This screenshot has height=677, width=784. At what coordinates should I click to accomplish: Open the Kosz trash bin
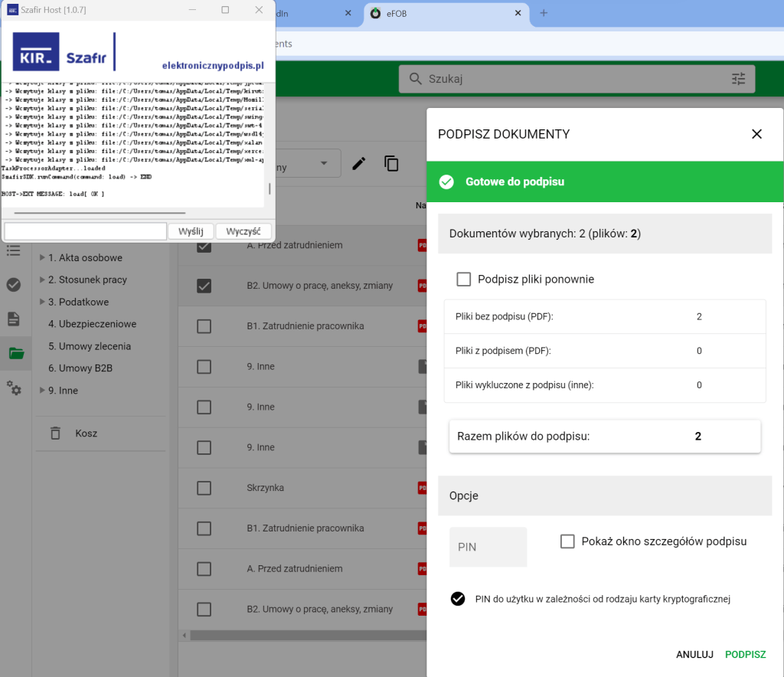click(86, 433)
